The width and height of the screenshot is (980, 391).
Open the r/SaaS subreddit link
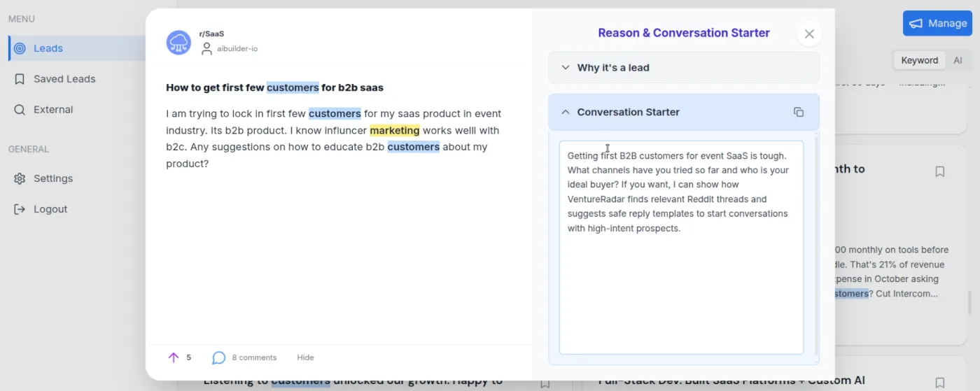[x=211, y=34]
